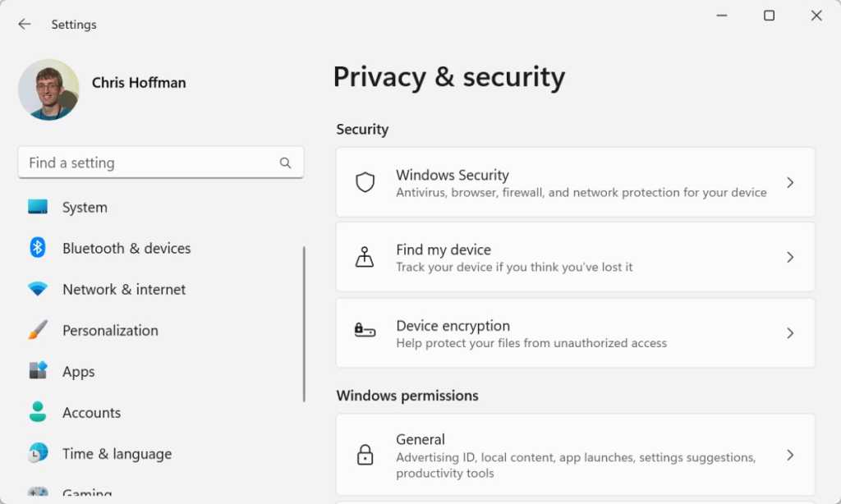Screen dimensions: 841x504
Task: Open Device encryption using its right chevron
Action: click(790, 333)
